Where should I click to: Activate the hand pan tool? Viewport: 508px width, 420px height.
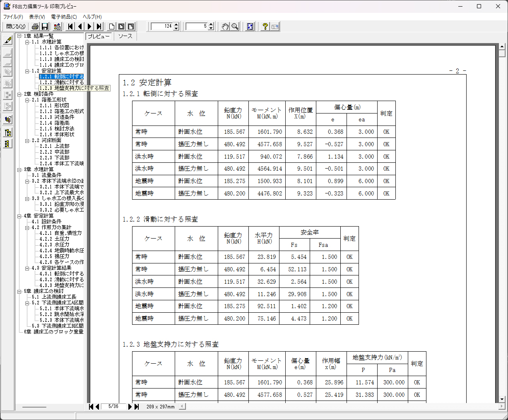(225, 27)
